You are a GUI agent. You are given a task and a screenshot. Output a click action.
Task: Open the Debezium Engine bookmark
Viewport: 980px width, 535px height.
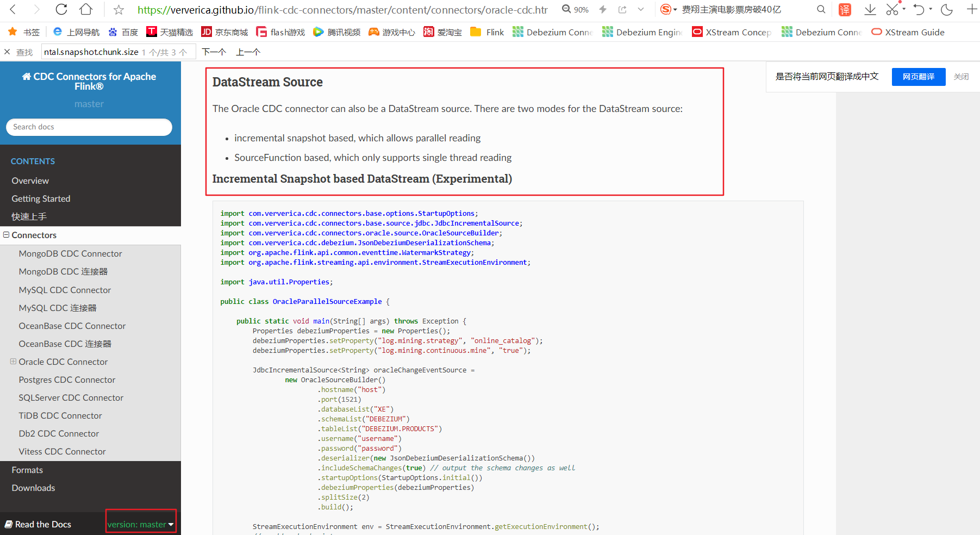tap(642, 32)
